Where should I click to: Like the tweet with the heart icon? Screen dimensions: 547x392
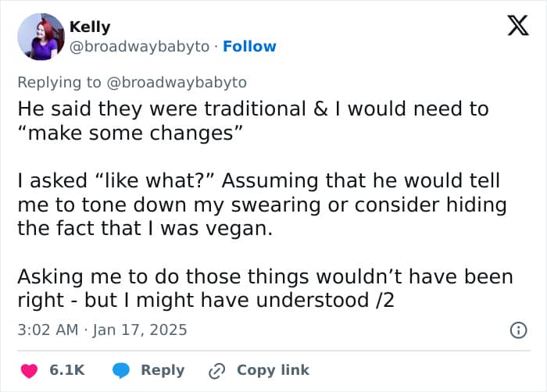[x=30, y=371]
